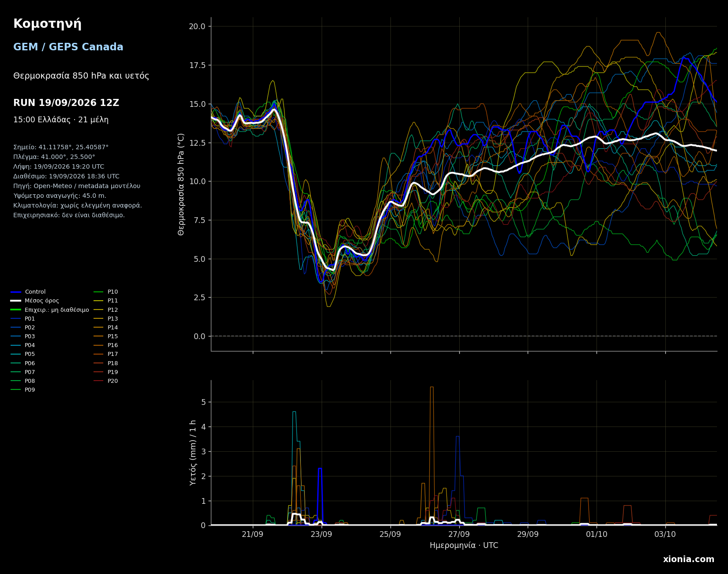Click the Θερμοκρασία 850 hPa axis title
The image size is (728, 574).
pos(181,184)
